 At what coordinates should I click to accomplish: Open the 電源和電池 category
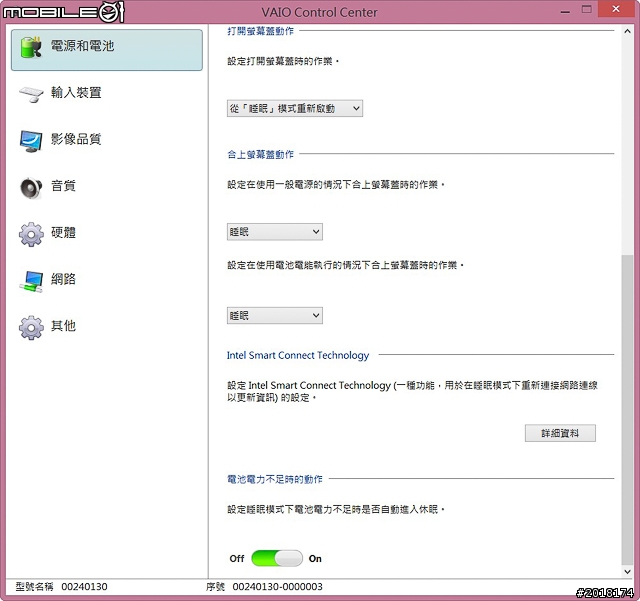click(107, 50)
